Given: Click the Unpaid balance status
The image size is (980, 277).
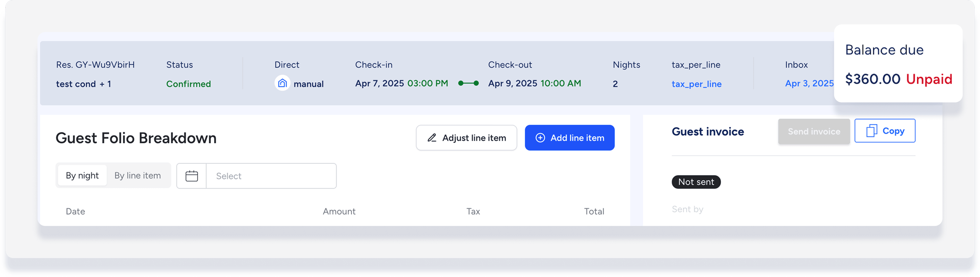Looking at the screenshot, I should [x=929, y=79].
